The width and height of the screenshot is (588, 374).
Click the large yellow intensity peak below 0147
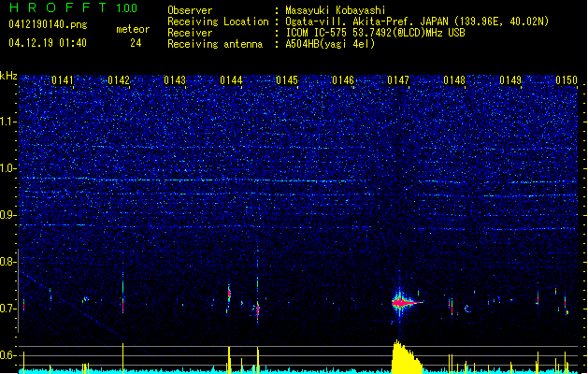click(407, 357)
